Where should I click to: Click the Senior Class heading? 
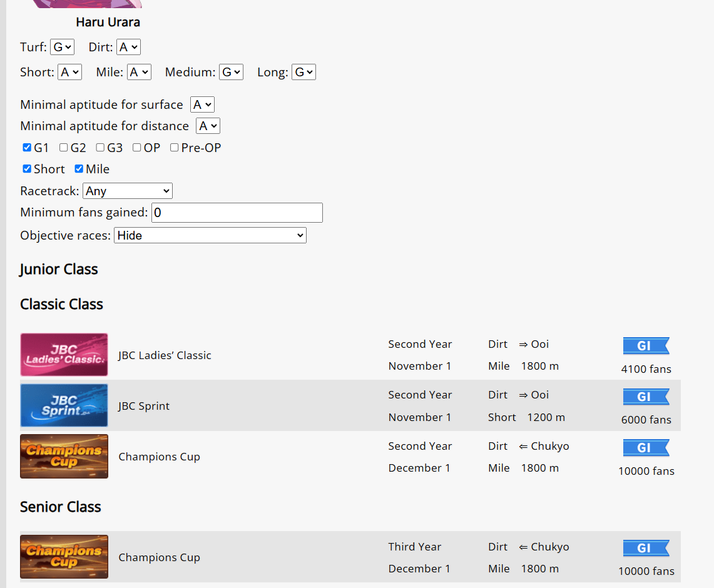[x=61, y=507]
